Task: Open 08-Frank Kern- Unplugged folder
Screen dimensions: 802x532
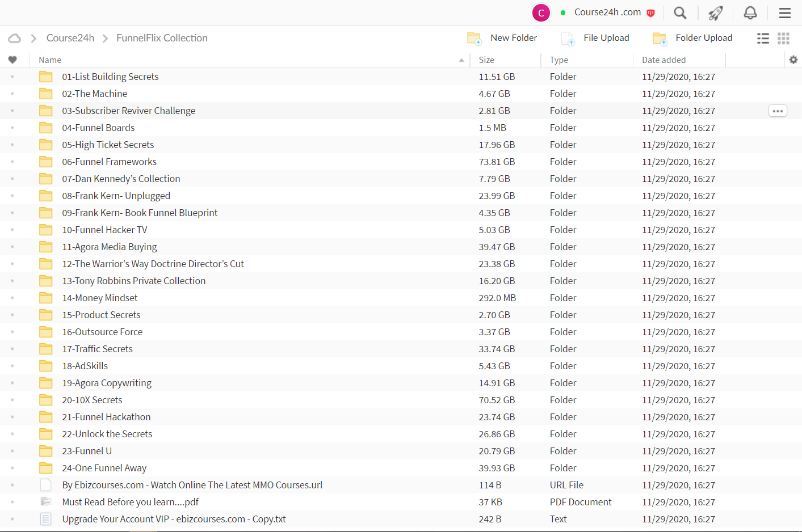Action: click(x=116, y=196)
